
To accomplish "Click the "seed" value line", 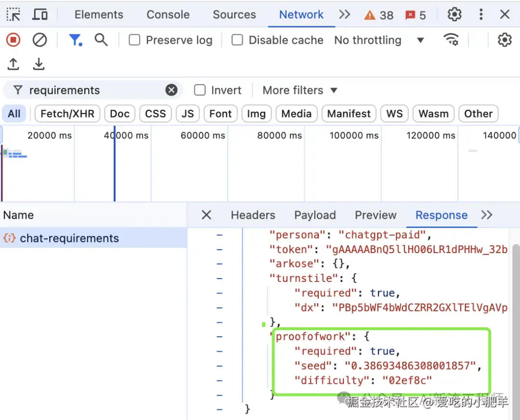I will pos(388,366).
